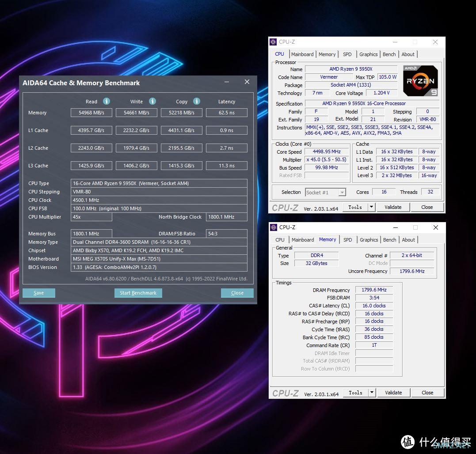This screenshot has width=476, height=454.
Task: Click L2 Cache write value 1979.4 GB/s
Action: (136, 148)
